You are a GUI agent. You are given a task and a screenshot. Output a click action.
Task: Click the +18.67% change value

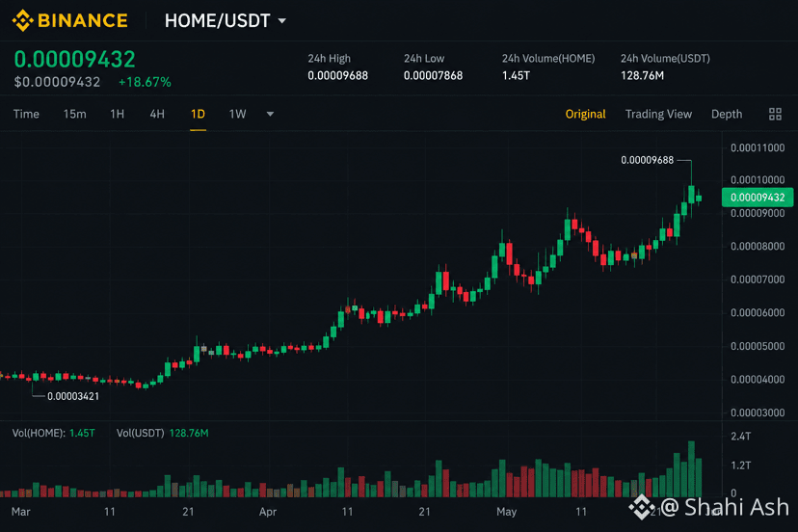tap(145, 82)
